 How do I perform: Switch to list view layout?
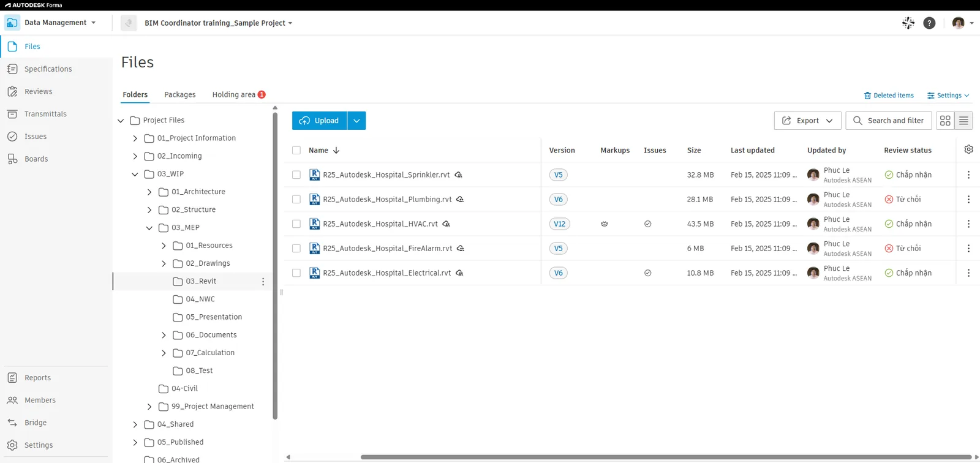963,121
